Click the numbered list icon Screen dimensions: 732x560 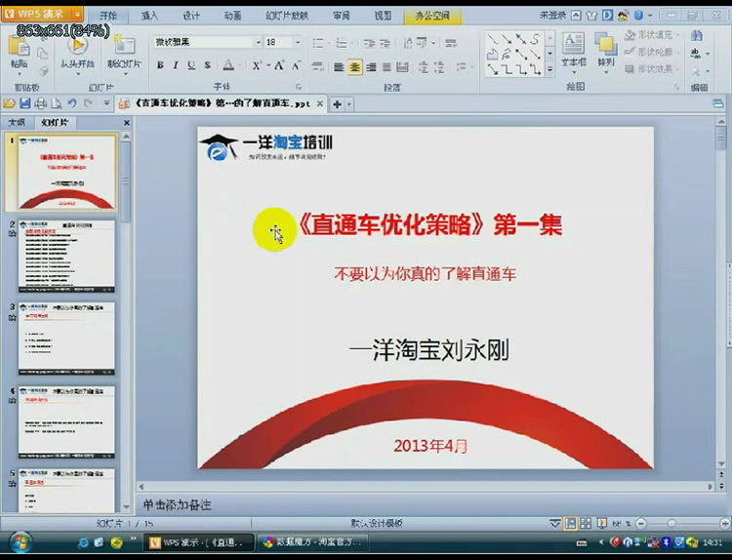(343, 43)
